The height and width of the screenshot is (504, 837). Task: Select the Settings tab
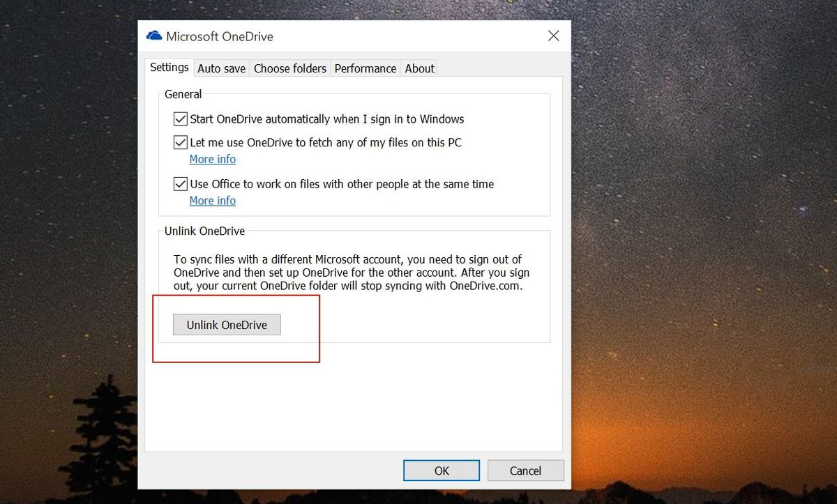point(169,67)
